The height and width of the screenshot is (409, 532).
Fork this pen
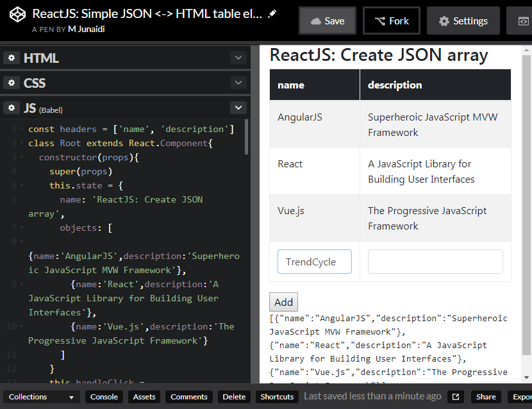click(x=392, y=21)
